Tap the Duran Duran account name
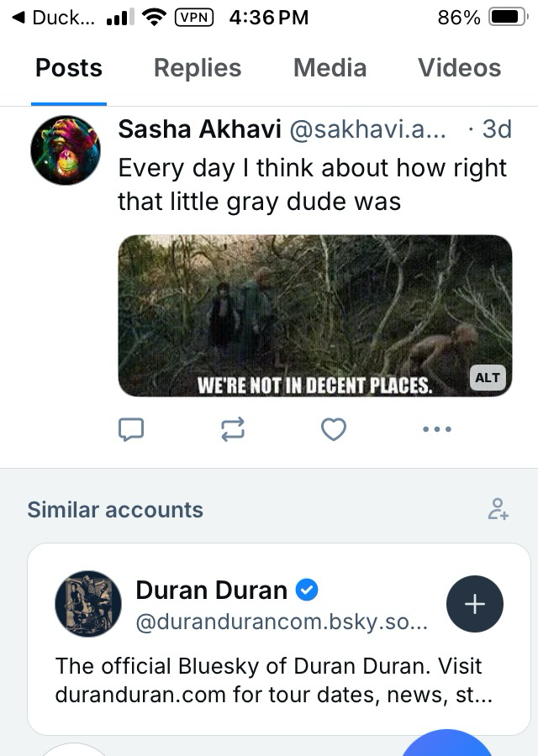 point(211,590)
